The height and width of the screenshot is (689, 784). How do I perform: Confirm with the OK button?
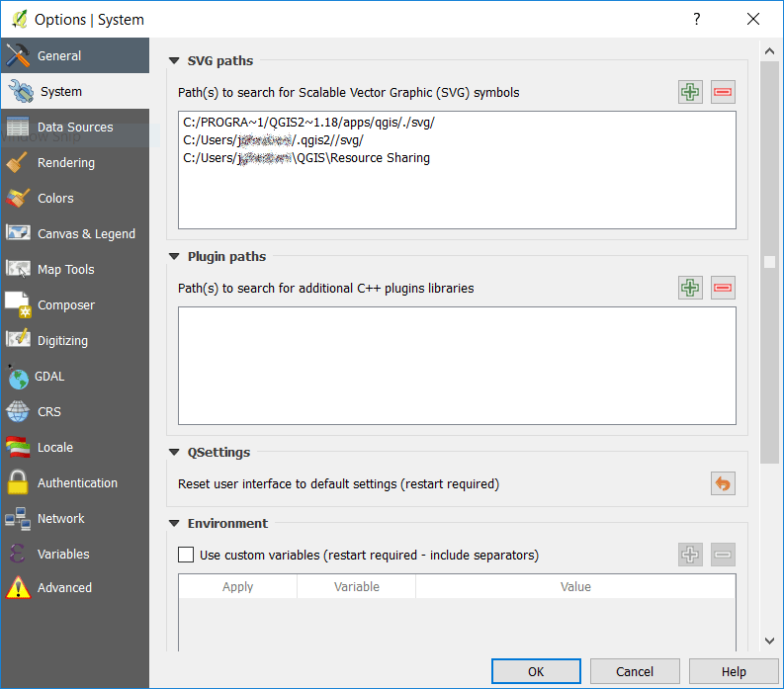coord(536,671)
